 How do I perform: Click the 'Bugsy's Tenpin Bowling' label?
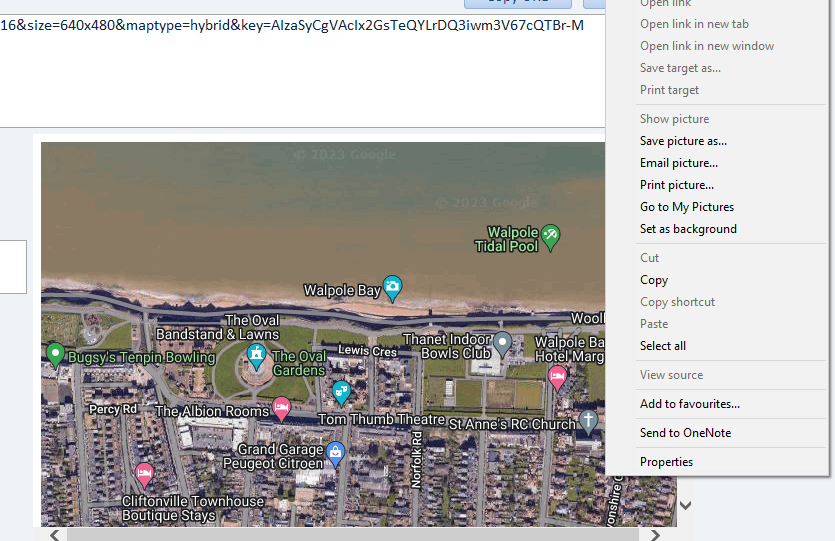click(142, 357)
